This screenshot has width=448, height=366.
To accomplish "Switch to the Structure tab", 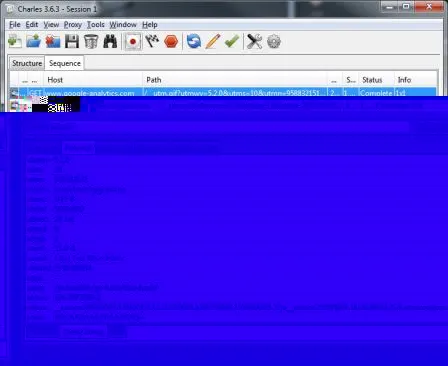I will [27, 63].
